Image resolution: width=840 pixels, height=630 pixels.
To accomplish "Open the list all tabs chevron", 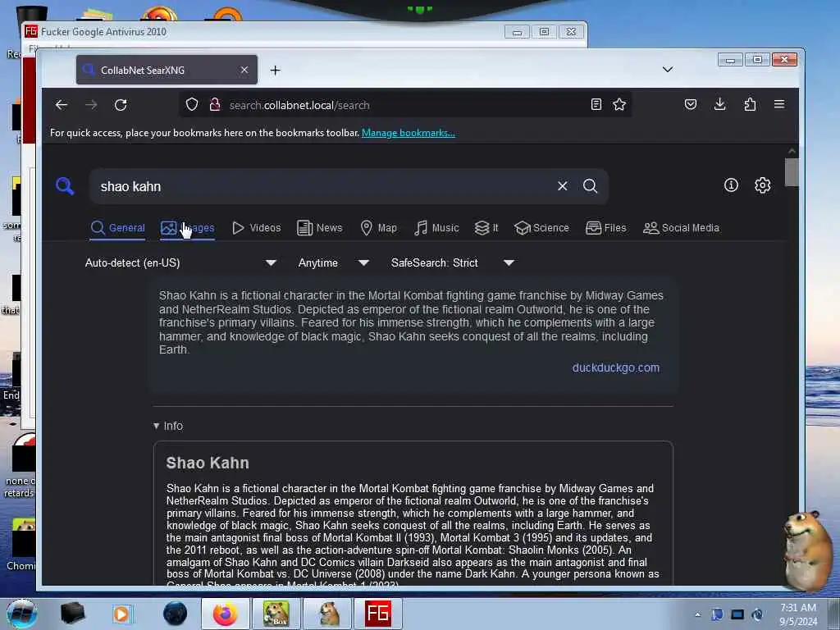I will pyautogui.click(x=668, y=70).
